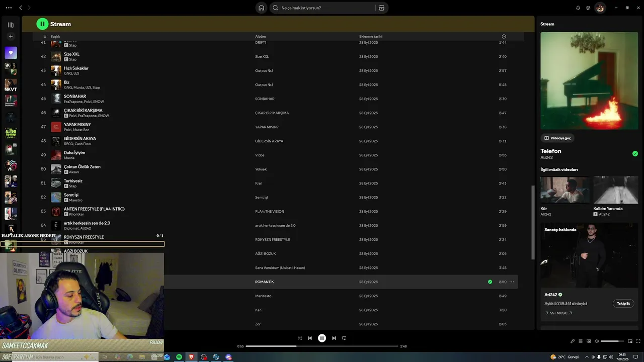
Task: Open the profile avatar menu
Action: [x=600, y=8]
